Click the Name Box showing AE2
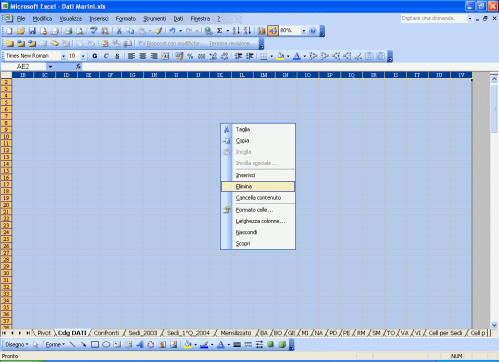The width and height of the screenshot is (499, 362). tap(24, 67)
